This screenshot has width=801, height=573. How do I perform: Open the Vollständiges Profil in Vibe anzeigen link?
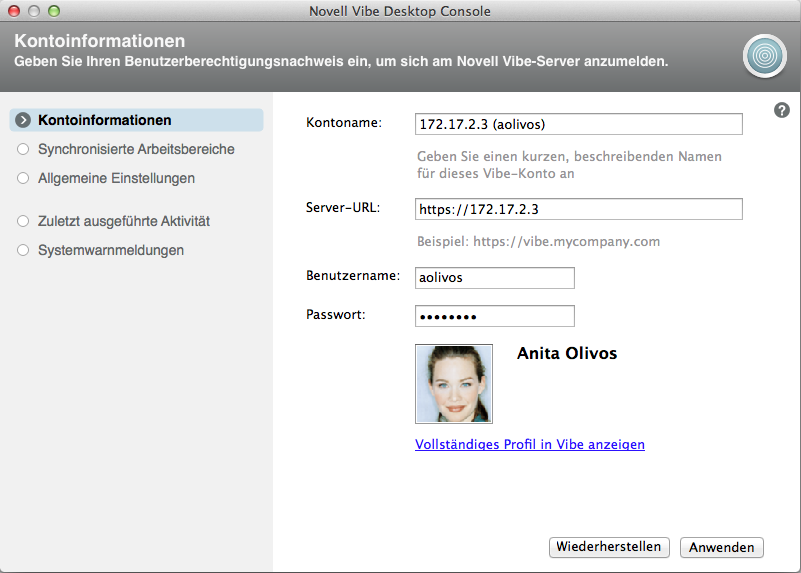click(x=530, y=445)
